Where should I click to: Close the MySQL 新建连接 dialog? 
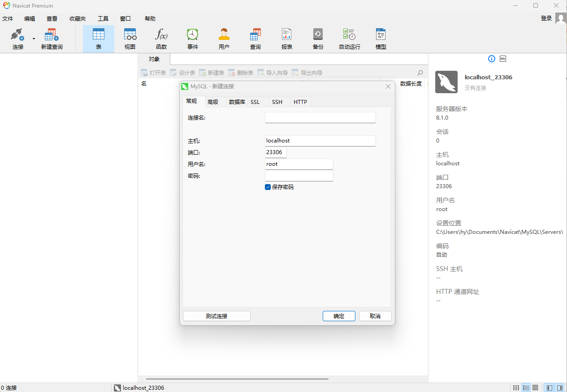388,86
